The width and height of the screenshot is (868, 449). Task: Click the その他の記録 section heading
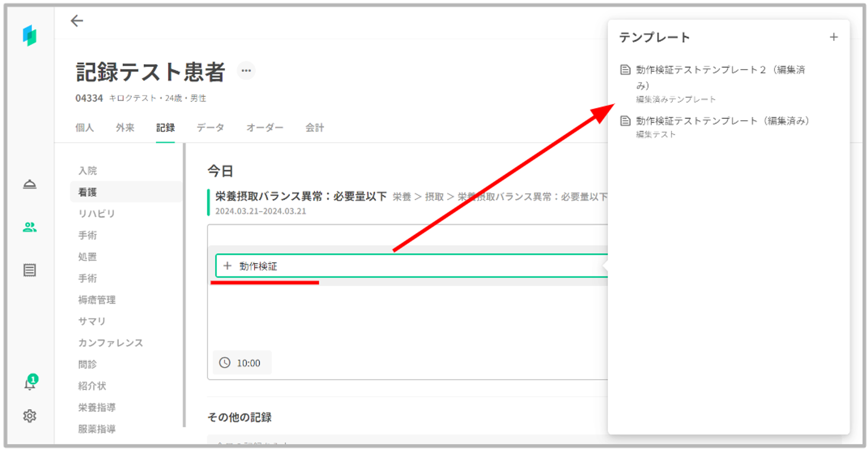[240, 417]
